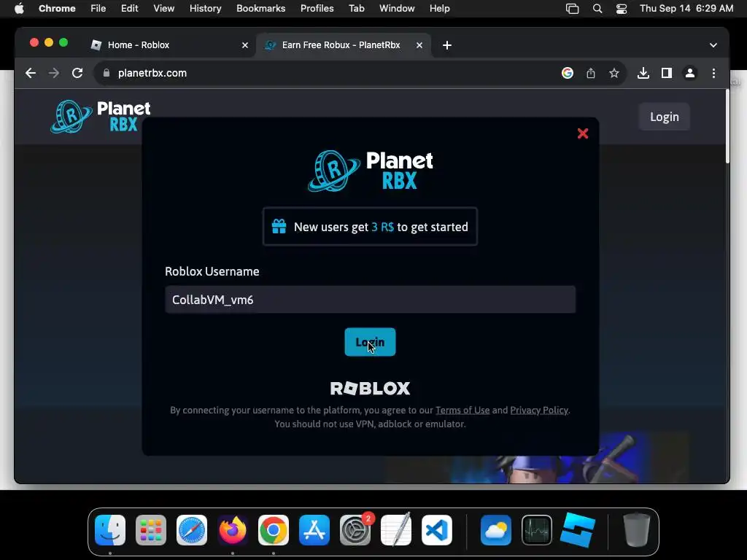Bookmark this tab with star icon

tap(614, 73)
